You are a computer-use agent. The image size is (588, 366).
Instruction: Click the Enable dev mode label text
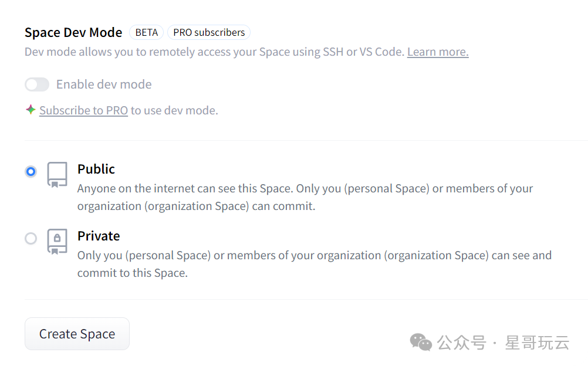pos(104,84)
